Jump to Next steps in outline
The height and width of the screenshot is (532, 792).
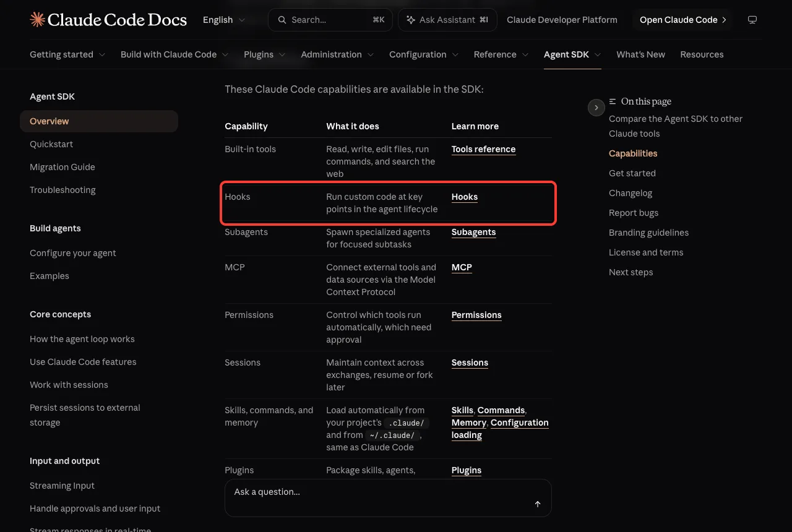(x=631, y=272)
